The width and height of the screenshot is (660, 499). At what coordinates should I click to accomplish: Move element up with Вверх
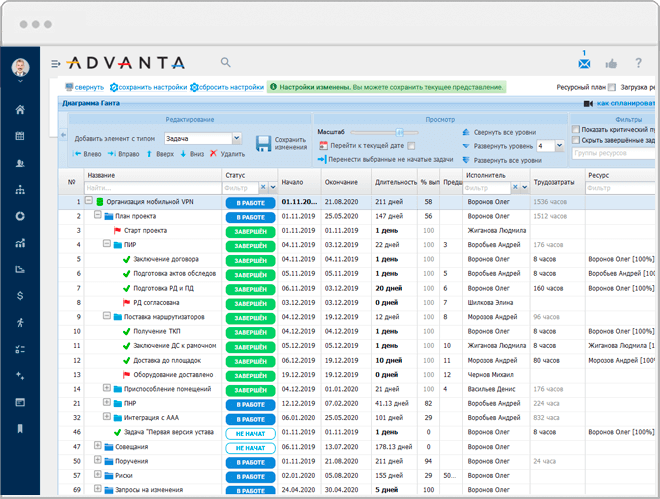160,154
